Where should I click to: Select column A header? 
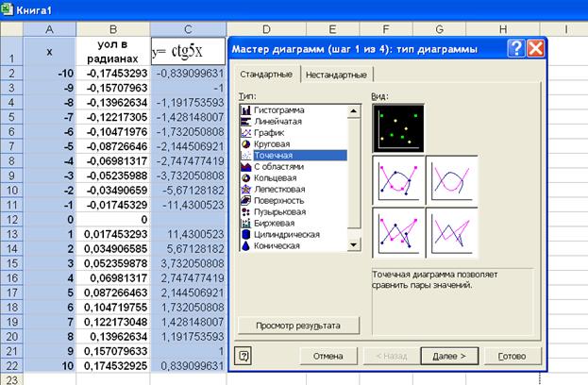(x=49, y=29)
